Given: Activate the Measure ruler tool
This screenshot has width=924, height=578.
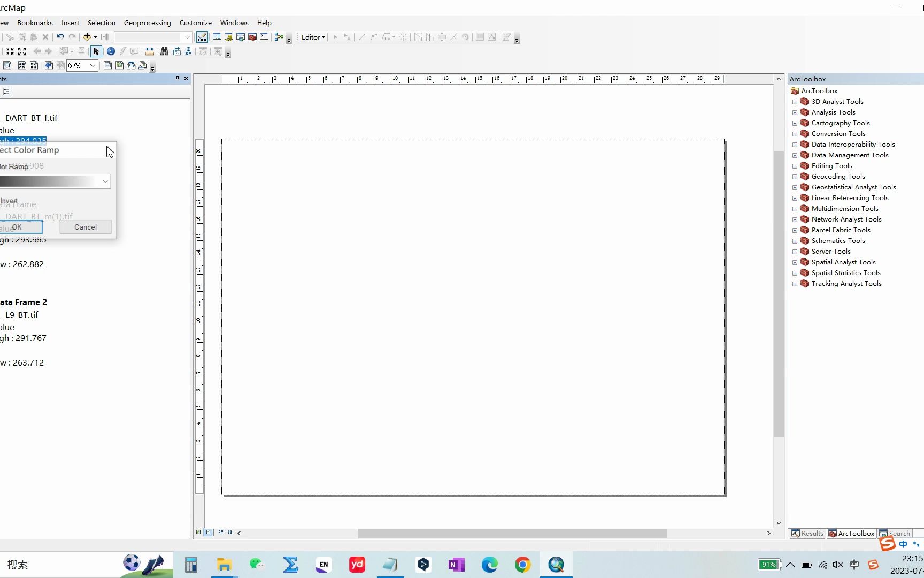Looking at the screenshot, I should pos(150,51).
